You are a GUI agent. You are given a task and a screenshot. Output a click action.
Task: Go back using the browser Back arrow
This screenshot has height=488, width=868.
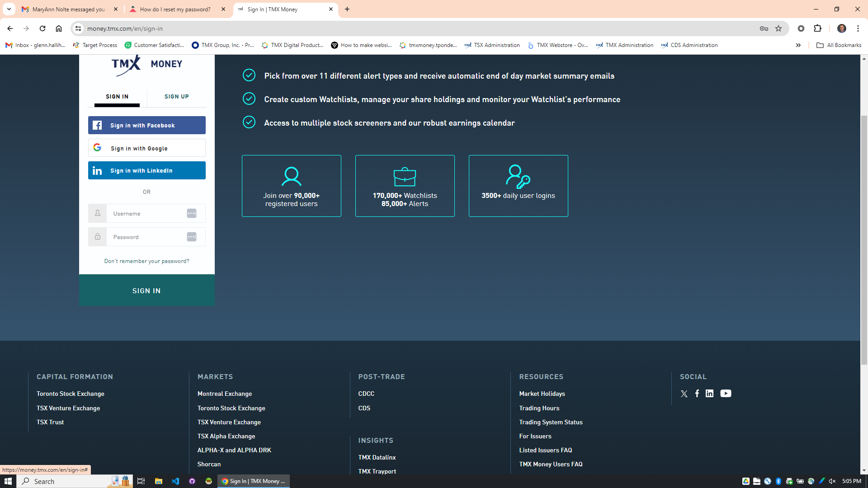click(x=10, y=28)
